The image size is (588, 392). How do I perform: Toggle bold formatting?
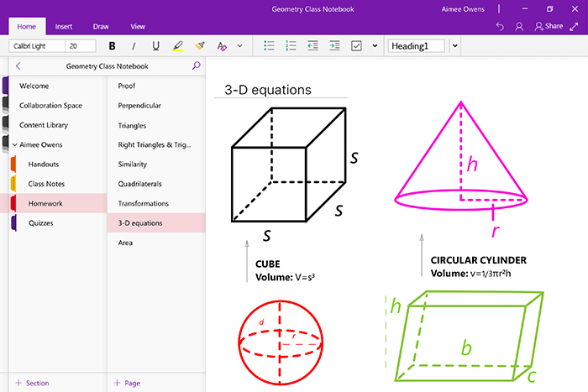pyautogui.click(x=113, y=46)
